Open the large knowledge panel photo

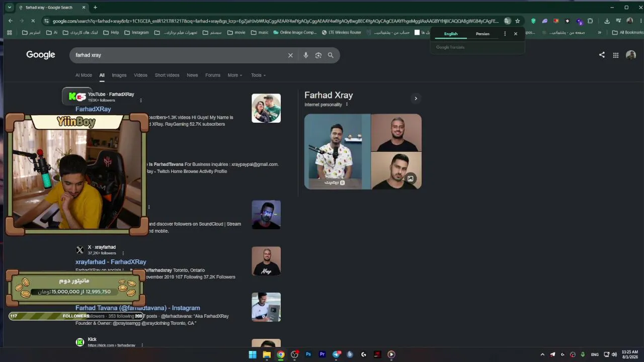tap(338, 152)
